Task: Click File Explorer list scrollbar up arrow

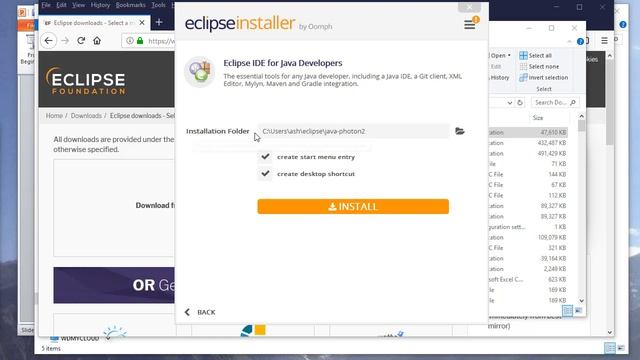Action: [582, 116]
